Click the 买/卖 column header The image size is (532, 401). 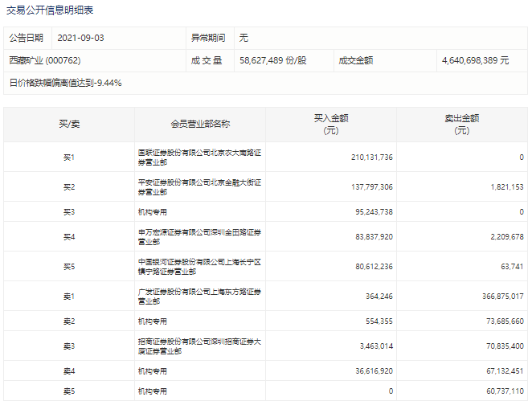[69, 125]
